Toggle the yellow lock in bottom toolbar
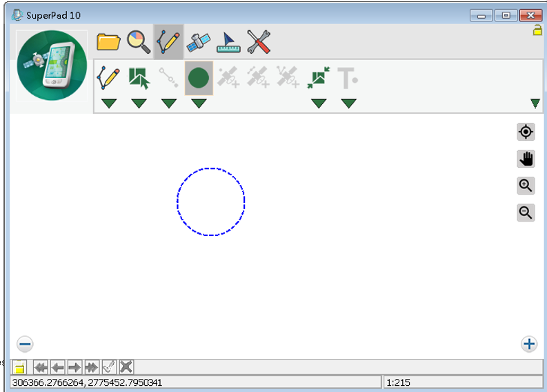Screen dimensions: 547x392 coord(19,367)
